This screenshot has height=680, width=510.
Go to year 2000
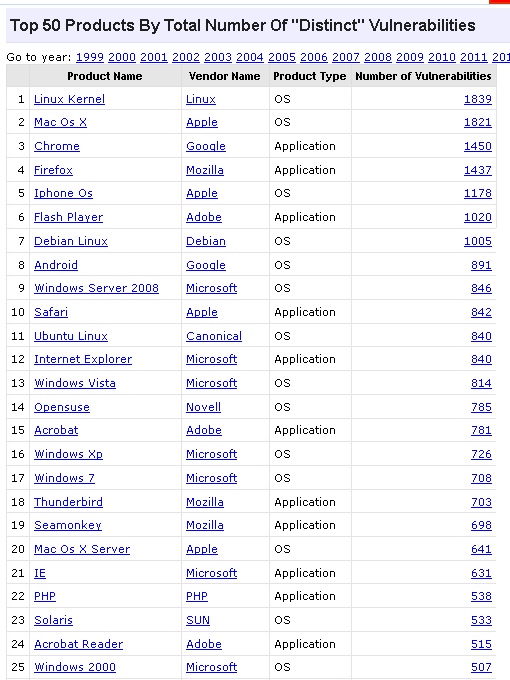(122, 57)
